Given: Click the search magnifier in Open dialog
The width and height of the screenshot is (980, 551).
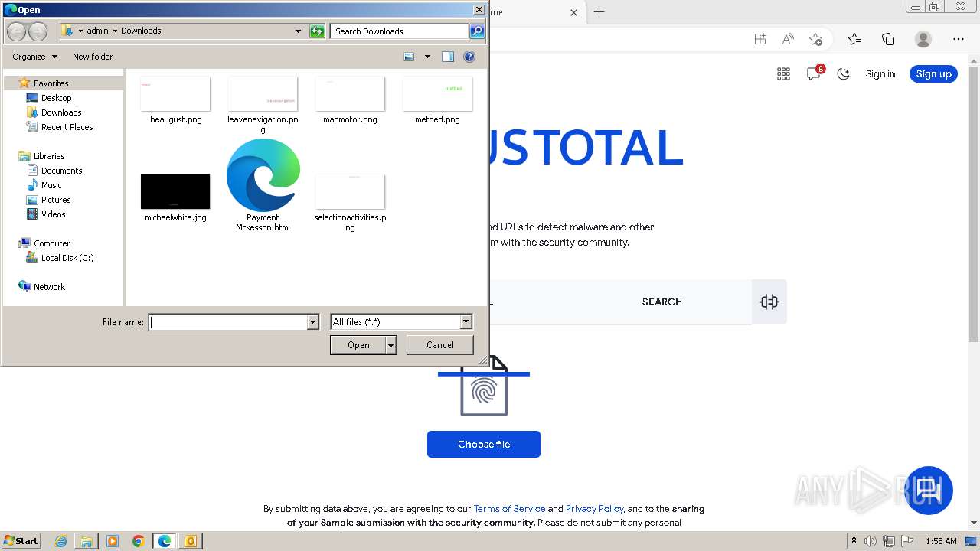Looking at the screenshot, I should (x=477, y=31).
